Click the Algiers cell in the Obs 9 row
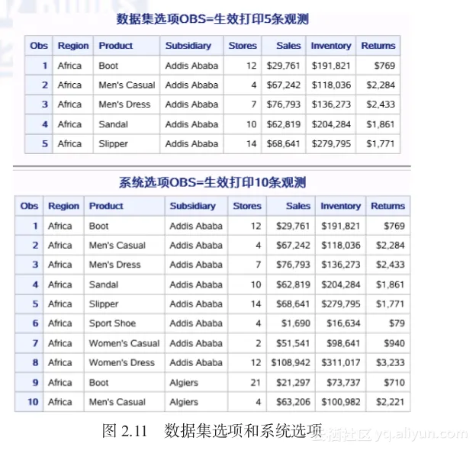Viewport: 476px width, 450px height. 184,382
